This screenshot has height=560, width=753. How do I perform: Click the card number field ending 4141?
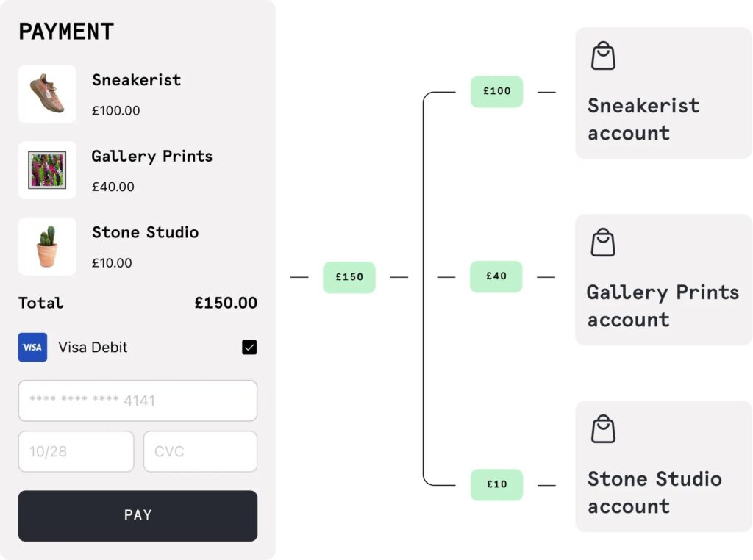(138, 401)
